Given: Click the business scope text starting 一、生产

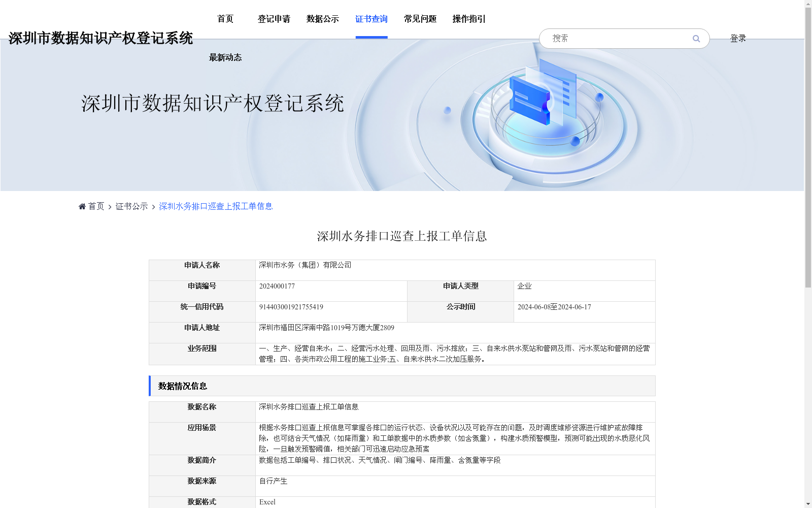Looking at the screenshot, I should pyautogui.click(x=455, y=354).
